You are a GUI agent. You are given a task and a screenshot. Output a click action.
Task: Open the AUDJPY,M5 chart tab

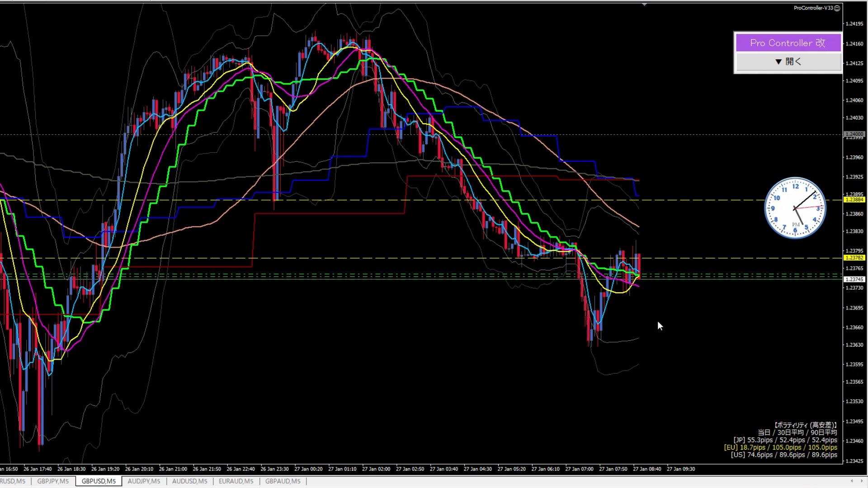point(144,481)
